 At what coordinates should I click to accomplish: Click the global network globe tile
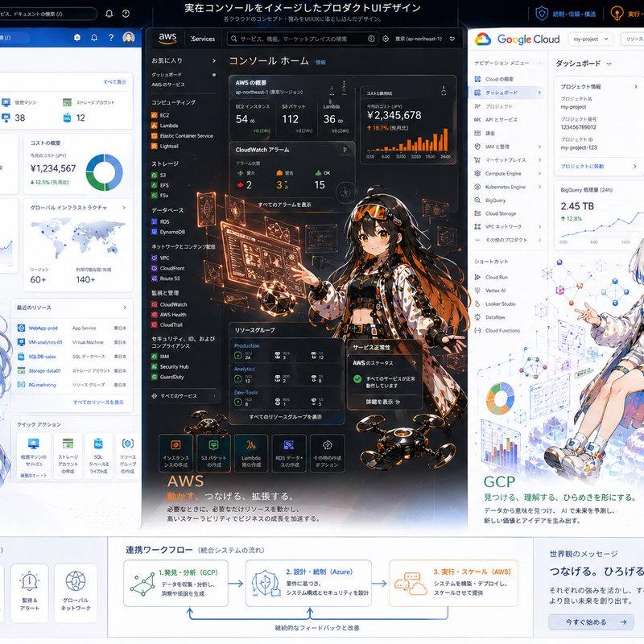tap(76, 592)
